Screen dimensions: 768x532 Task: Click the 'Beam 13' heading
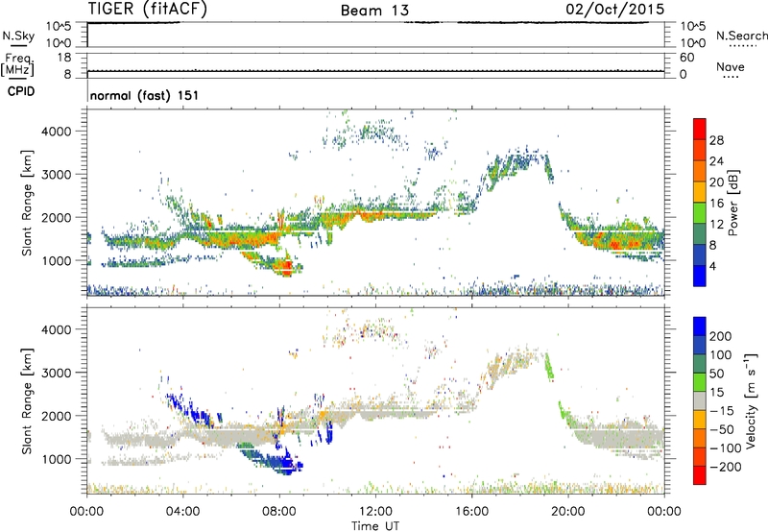(374, 11)
